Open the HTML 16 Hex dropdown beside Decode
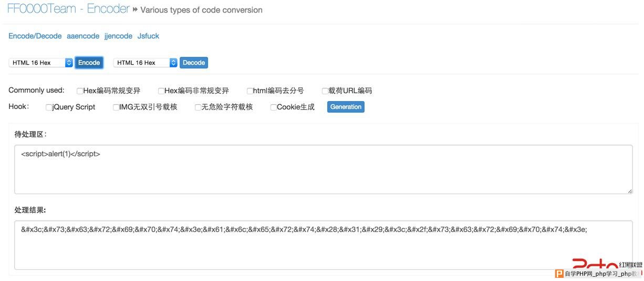644x281 pixels. (x=146, y=63)
